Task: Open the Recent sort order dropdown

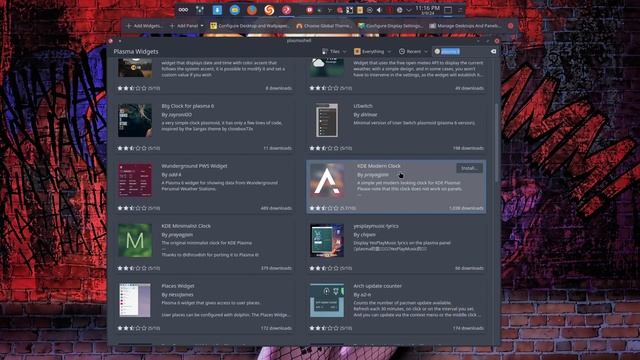Action: [x=413, y=51]
